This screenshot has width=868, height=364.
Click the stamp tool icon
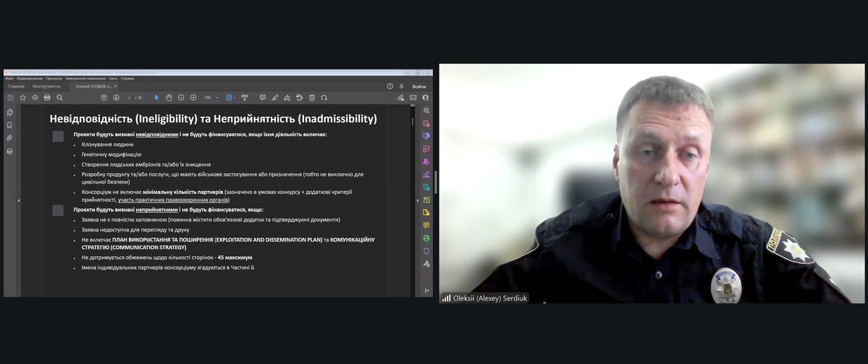(300, 98)
